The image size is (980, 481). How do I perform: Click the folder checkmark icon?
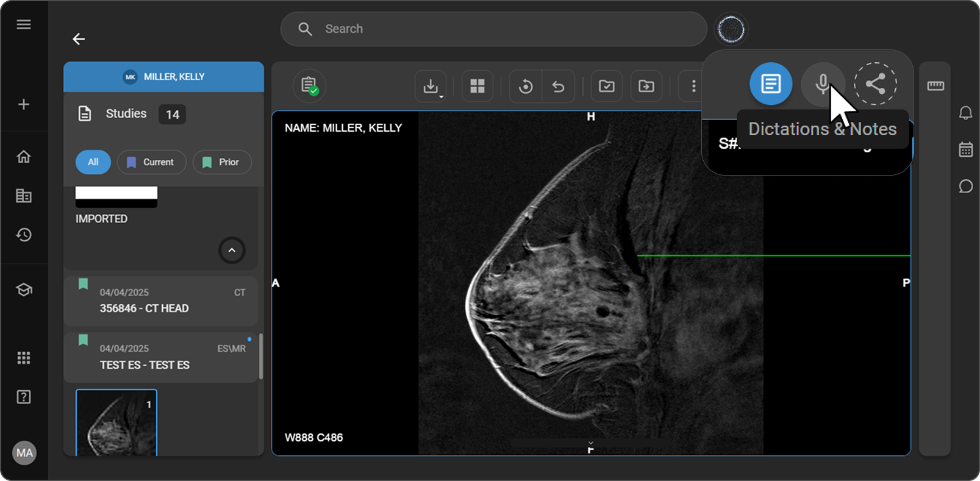(607, 86)
